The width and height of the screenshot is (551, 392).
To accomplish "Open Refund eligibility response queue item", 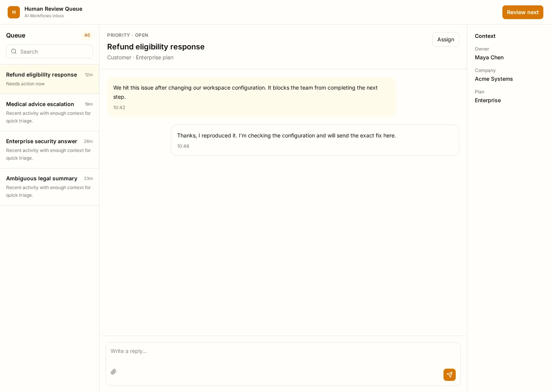I will coord(49,79).
